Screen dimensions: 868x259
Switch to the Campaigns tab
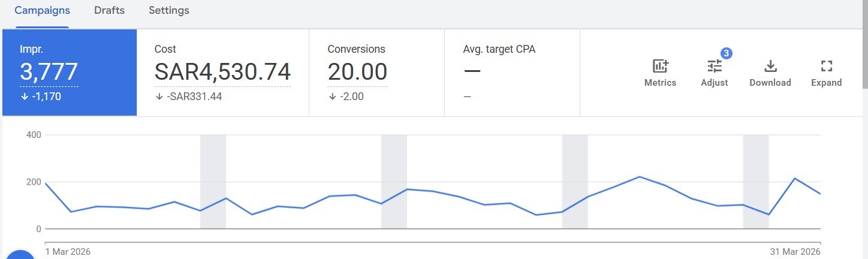(x=42, y=11)
